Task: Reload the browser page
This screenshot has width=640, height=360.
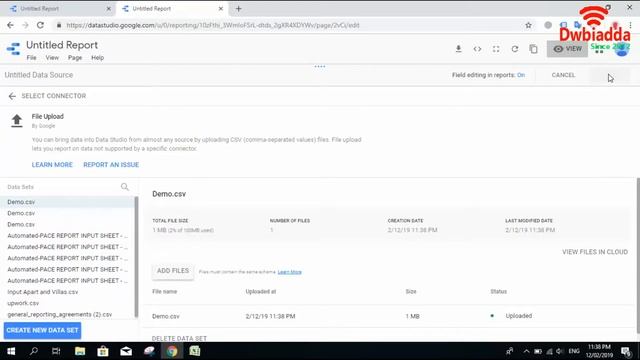Action: tap(40, 25)
